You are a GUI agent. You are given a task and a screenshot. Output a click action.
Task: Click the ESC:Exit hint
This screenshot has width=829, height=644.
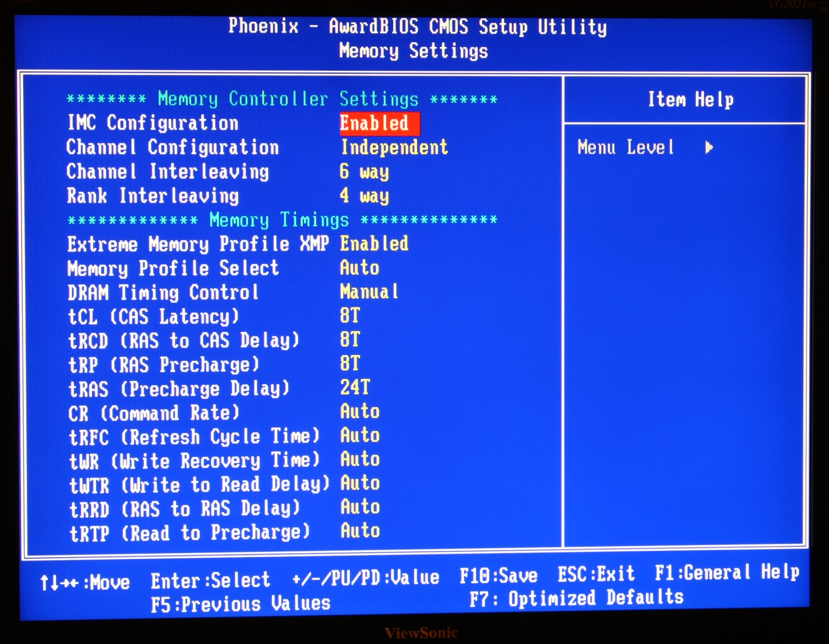[596, 574]
